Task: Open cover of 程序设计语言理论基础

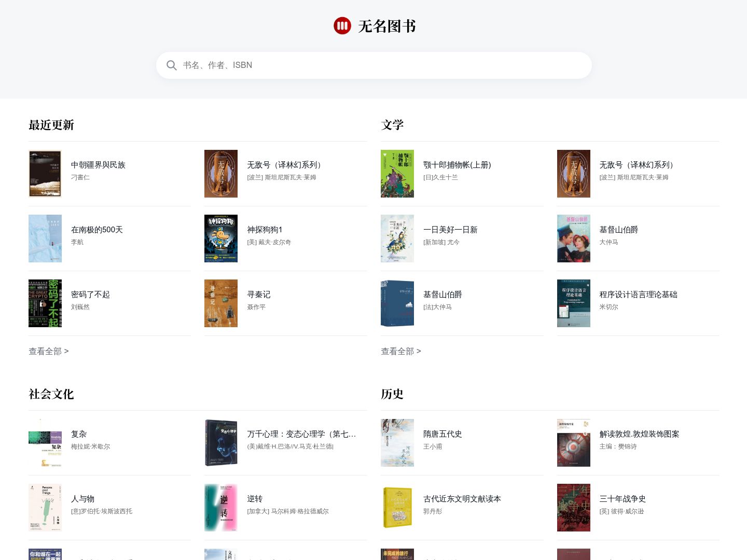Action: pos(574,303)
